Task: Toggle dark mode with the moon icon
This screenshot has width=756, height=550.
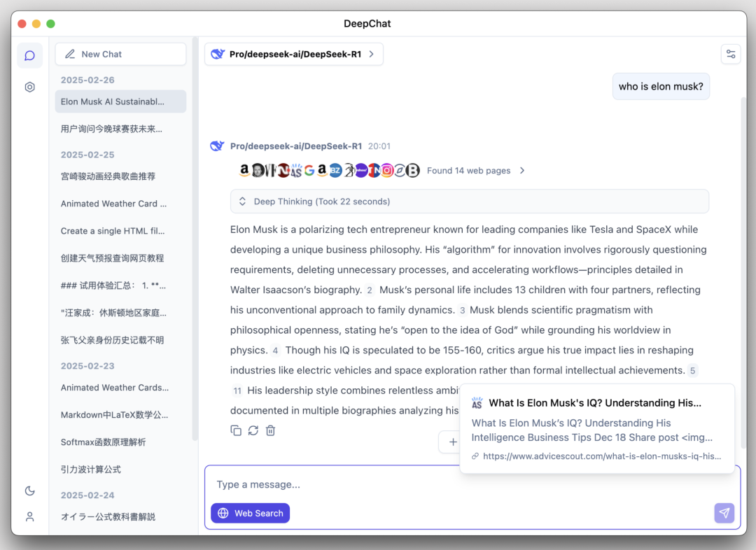Action: 29,491
